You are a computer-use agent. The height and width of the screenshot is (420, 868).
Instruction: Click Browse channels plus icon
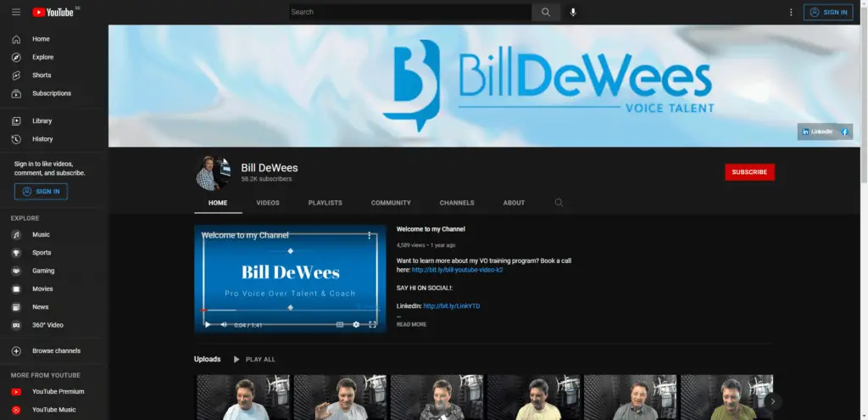[17, 350]
